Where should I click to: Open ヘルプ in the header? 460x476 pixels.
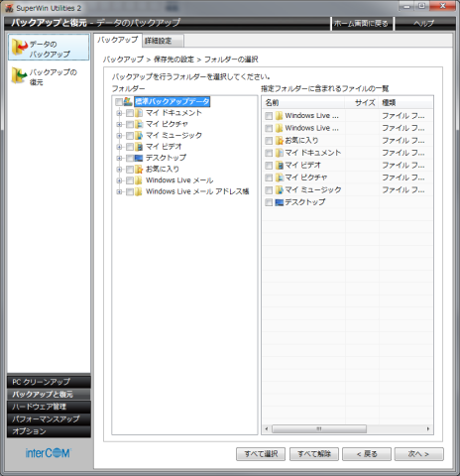pos(424,24)
